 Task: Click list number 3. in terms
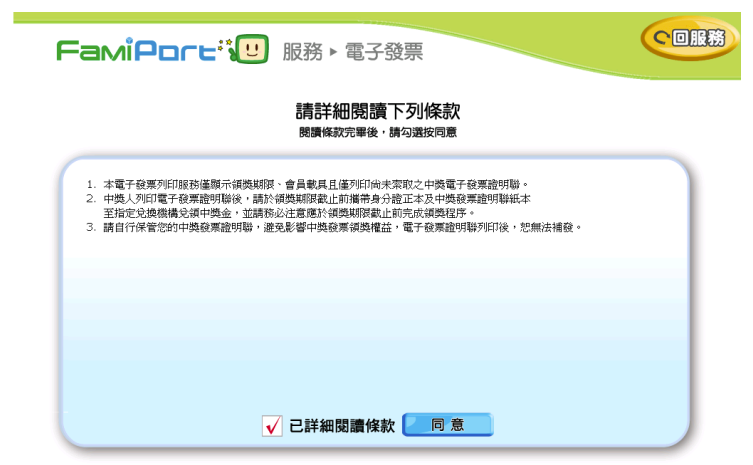pos(90,228)
